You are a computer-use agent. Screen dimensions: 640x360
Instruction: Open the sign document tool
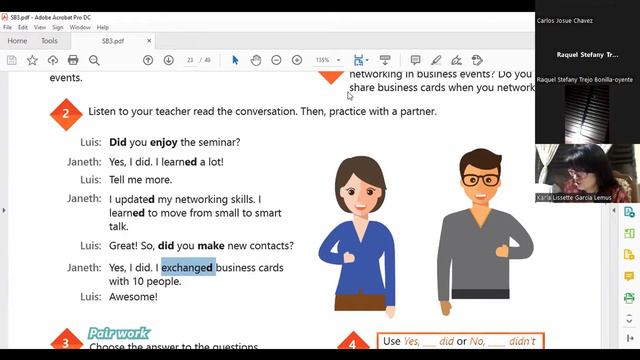[456, 60]
